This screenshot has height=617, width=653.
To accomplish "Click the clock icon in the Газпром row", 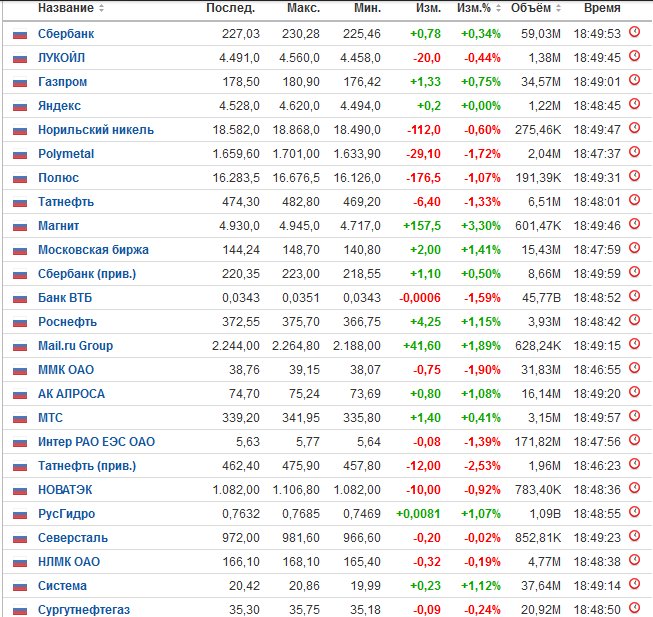I will click(634, 80).
